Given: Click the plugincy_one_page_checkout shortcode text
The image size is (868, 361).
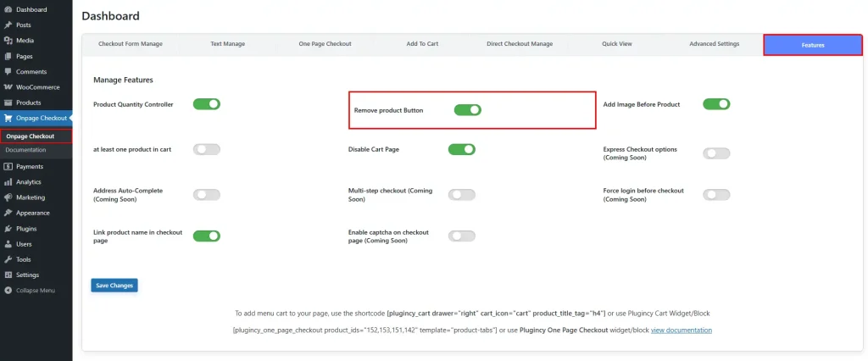Looking at the screenshot, I should tap(365, 330).
